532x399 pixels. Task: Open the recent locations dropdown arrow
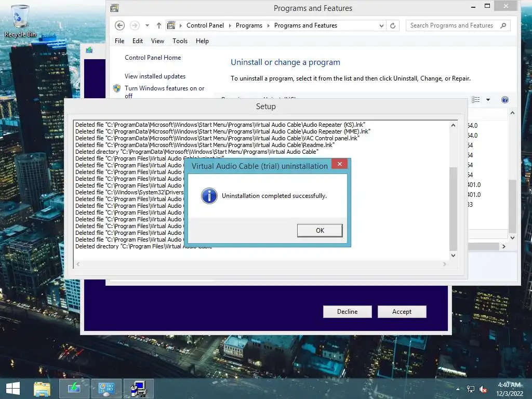coord(147,25)
